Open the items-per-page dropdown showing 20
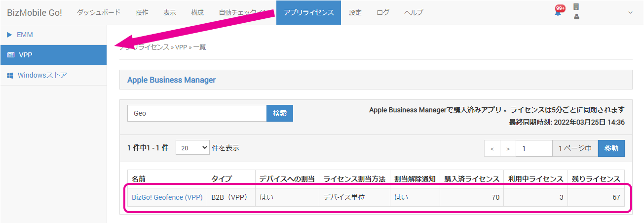 coord(192,148)
